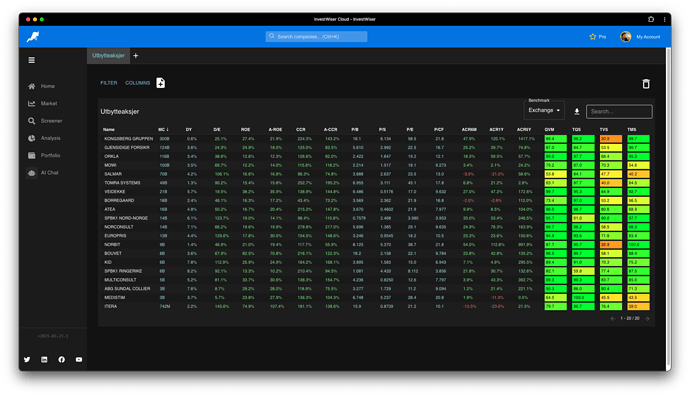
Task: Click the SPBK1 NORD-NORGE row name
Action: click(126, 218)
